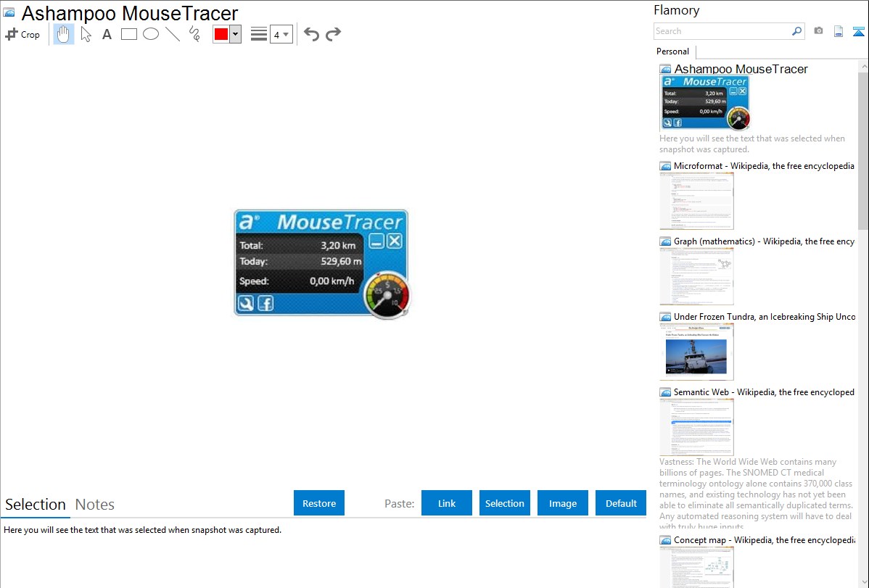Select the Concept map - Wikipedia entry title
Screen dimensions: 869x588
pos(765,540)
